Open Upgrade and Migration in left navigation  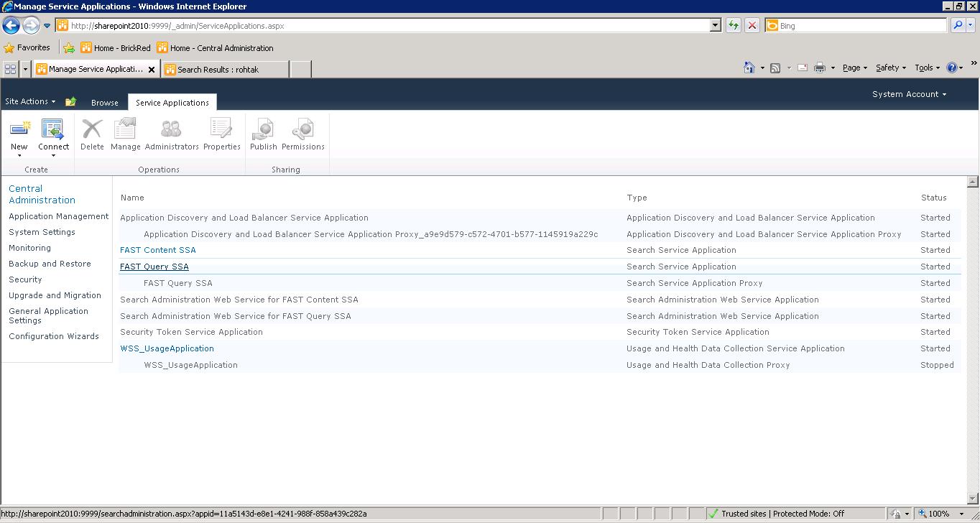(55, 295)
